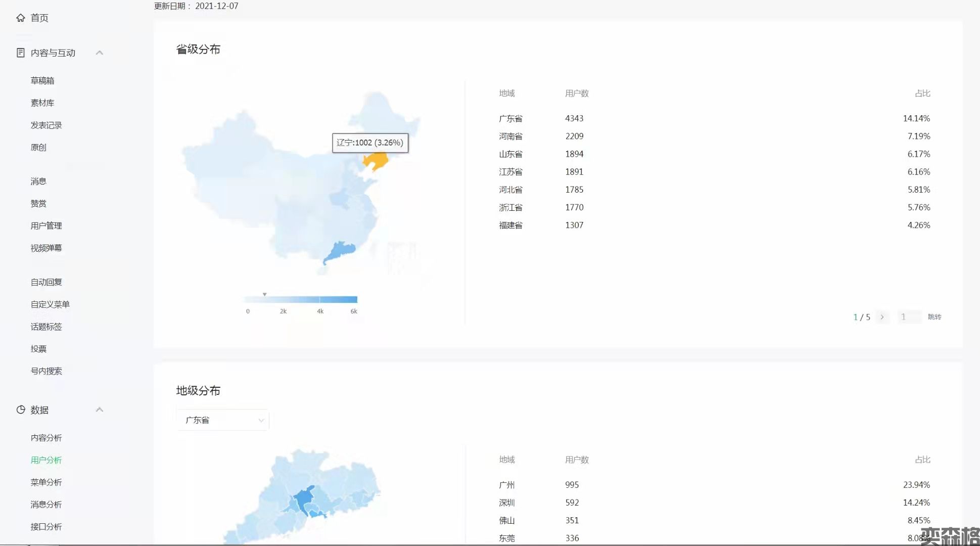The image size is (980, 546).
Task: Open 素材库 in the sidebar
Action: tap(42, 103)
